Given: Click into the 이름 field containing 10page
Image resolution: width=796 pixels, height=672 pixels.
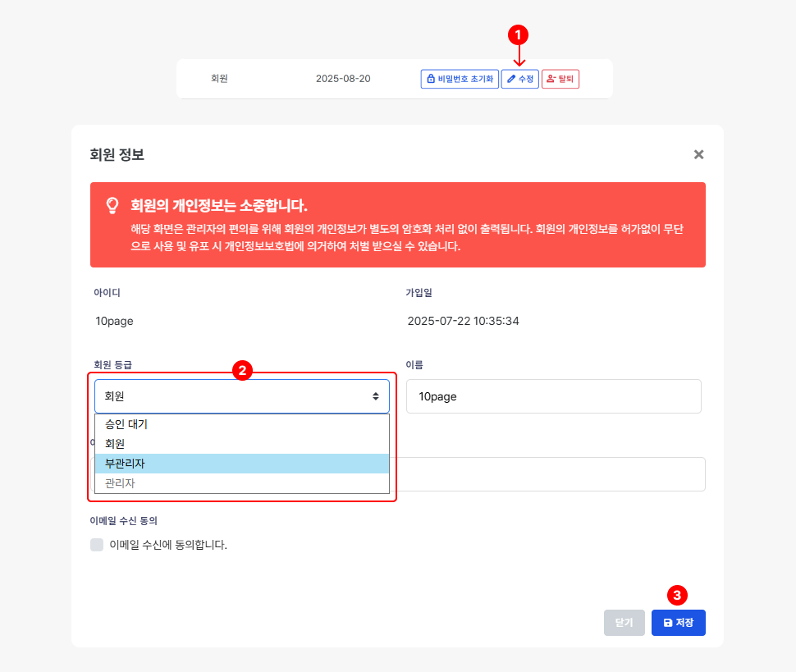Looking at the screenshot, I should tap(554, 396).
